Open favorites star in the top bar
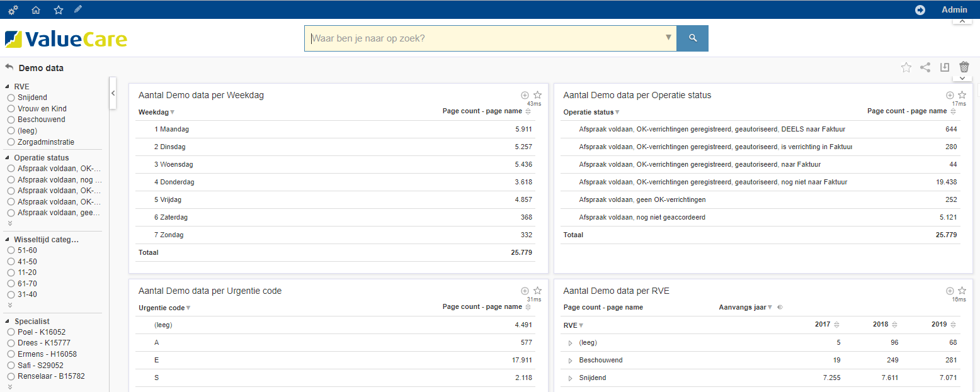Viewport: 980px width, 392px height. point(59,9)
